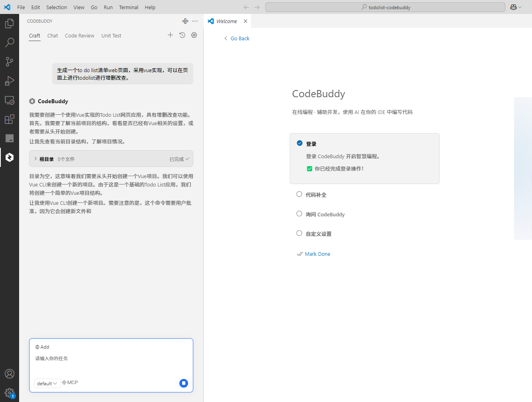
Task: Open the Selection menu
Action: 57,7
